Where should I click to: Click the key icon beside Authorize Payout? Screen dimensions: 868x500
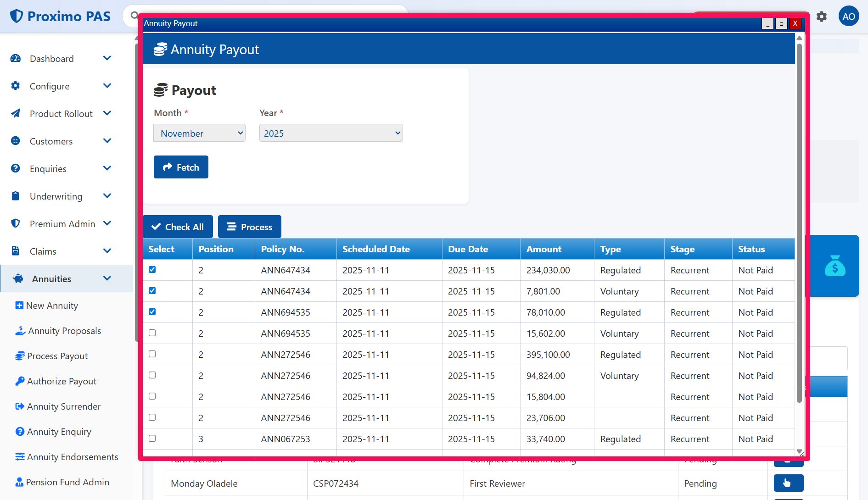pyautogui.click(x=20, y=381)
